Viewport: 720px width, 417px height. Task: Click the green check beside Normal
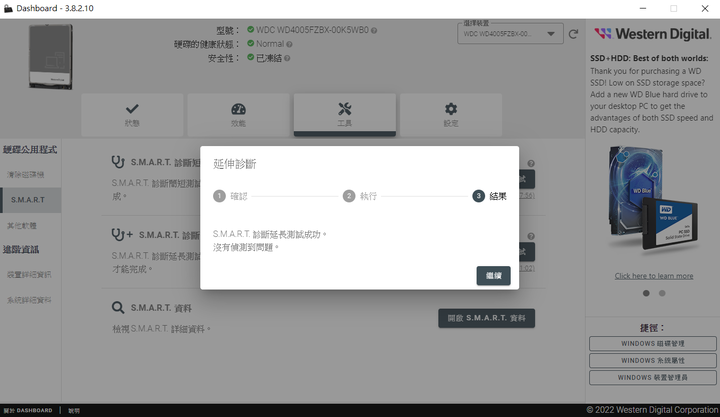click(x=250, y=43)
